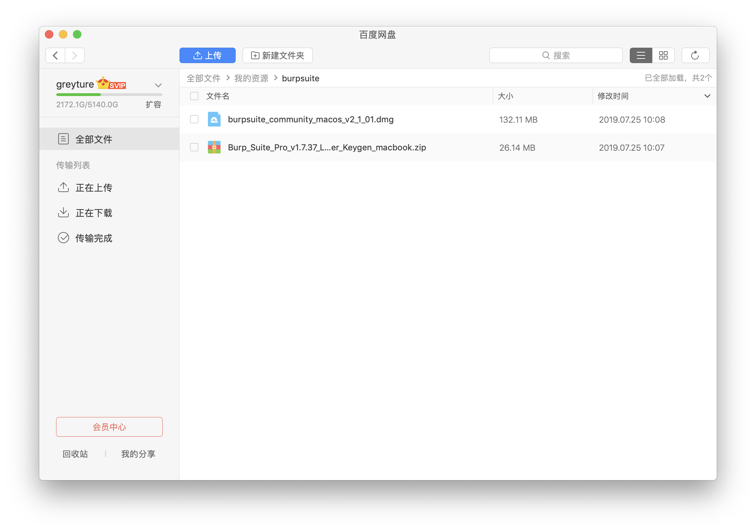Open the 正在下载 downloading list
756x532 pixels.
94,213
